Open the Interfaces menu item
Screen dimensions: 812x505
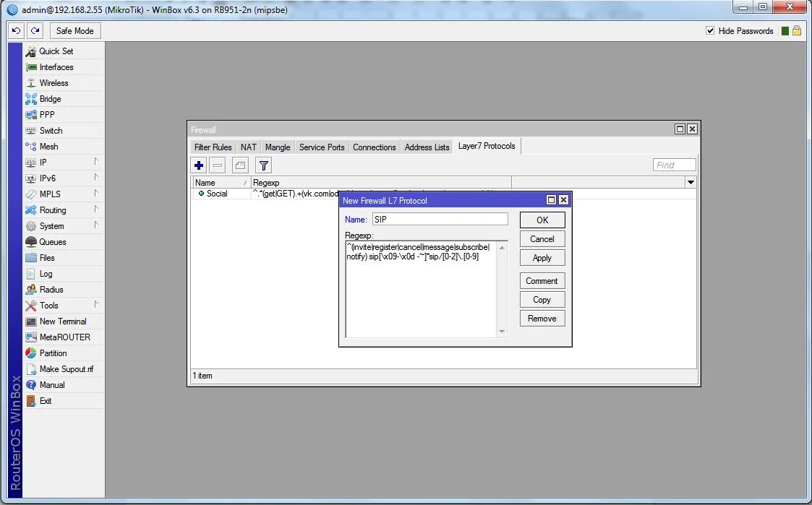click(63, 67)
